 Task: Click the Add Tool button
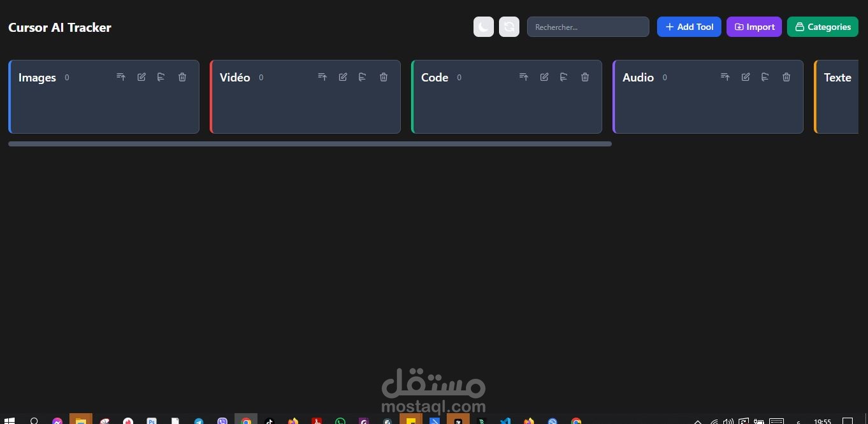click(x=689, y=27)
